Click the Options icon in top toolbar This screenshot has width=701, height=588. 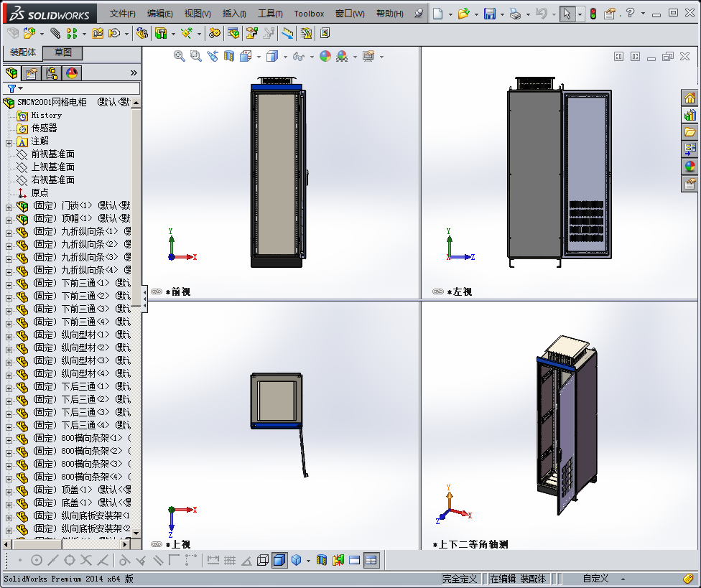pyautogui.click(x=610, y=14)
